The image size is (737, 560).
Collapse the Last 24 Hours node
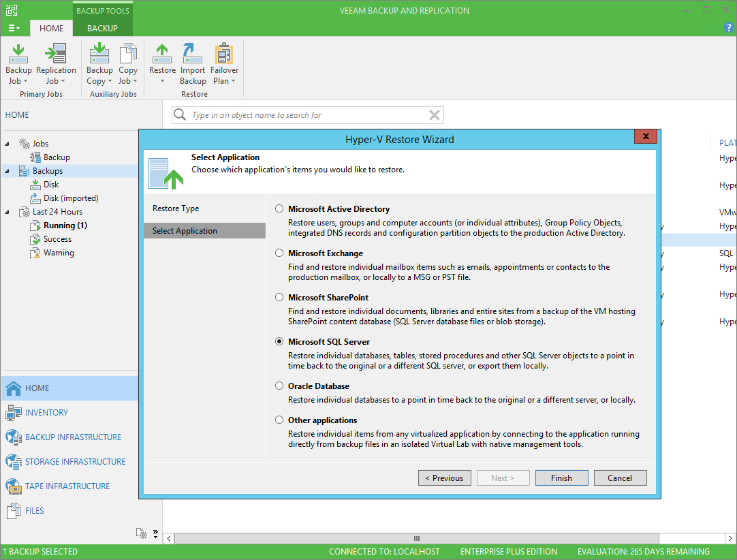point(7,212)
